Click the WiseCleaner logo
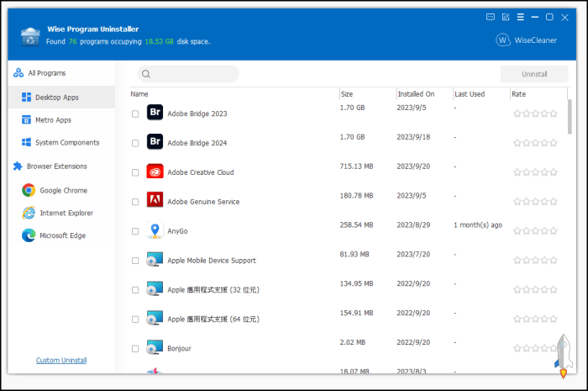 tap(527, 40)
